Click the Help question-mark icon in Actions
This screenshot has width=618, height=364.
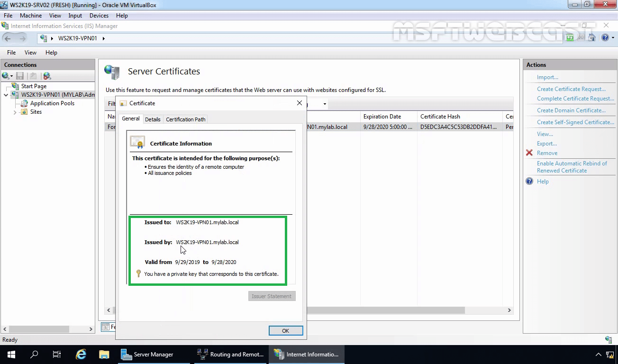[x=529, y=181]
